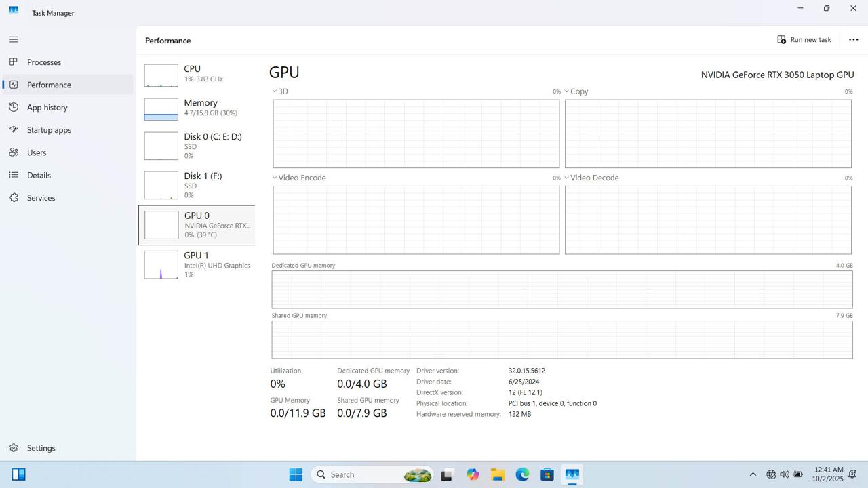
Task: Open the navigation hamburger menu
Action: [x=14, y=39]
